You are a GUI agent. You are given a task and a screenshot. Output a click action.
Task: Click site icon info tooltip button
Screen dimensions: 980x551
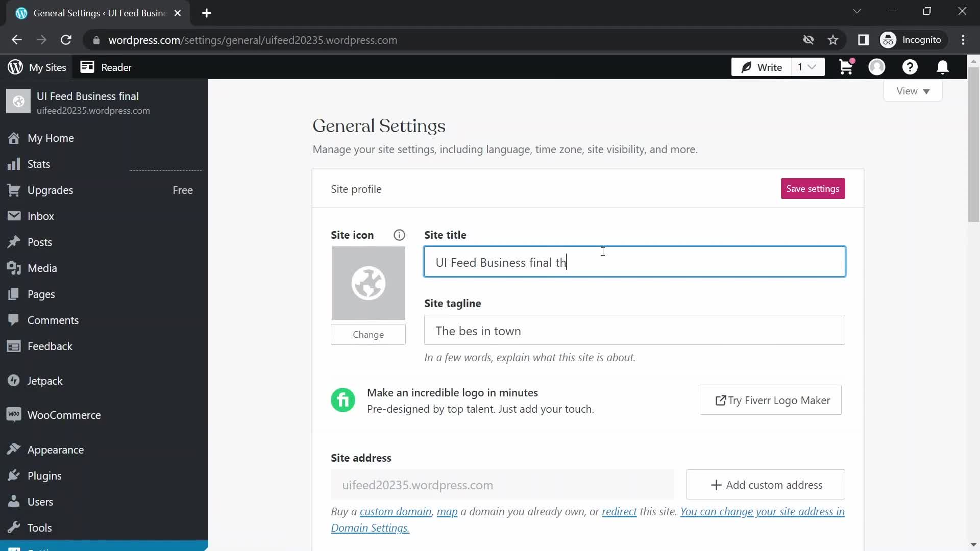pyautogui.click(x=400, y=235)
